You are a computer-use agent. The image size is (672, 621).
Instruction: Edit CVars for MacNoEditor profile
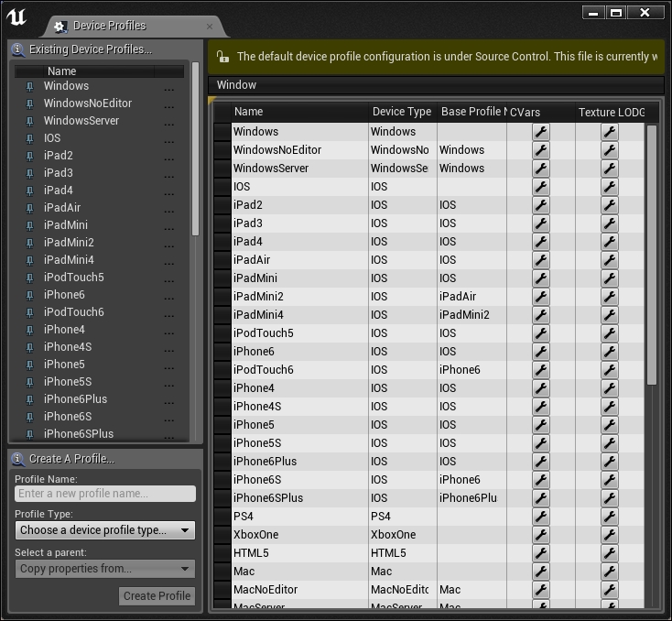pos(541,590)
